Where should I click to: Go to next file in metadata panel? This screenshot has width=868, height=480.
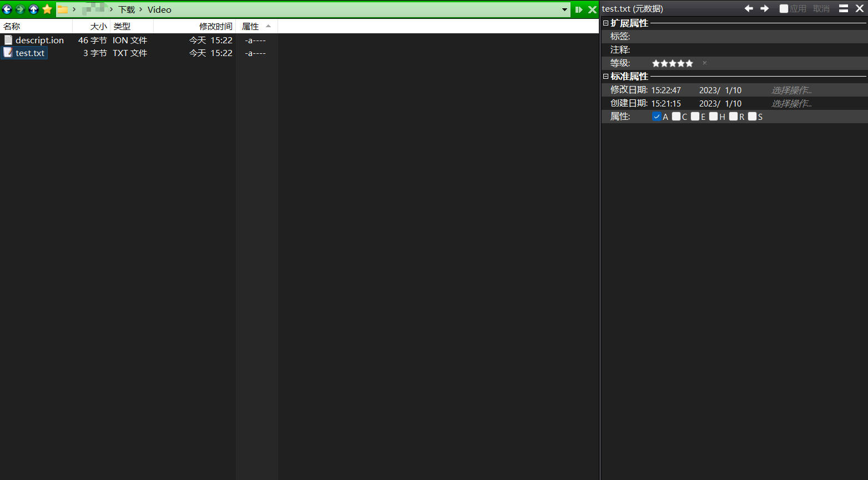(x=764, y=9)
